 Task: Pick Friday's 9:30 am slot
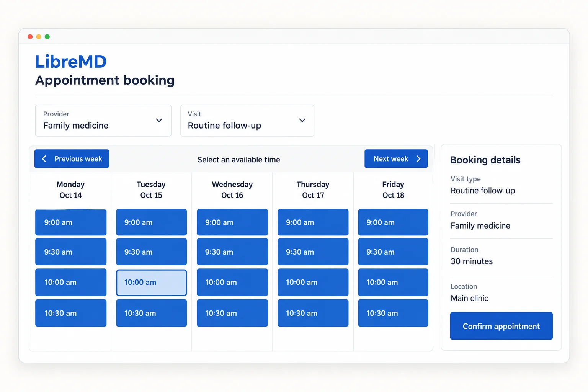(393, 252)
